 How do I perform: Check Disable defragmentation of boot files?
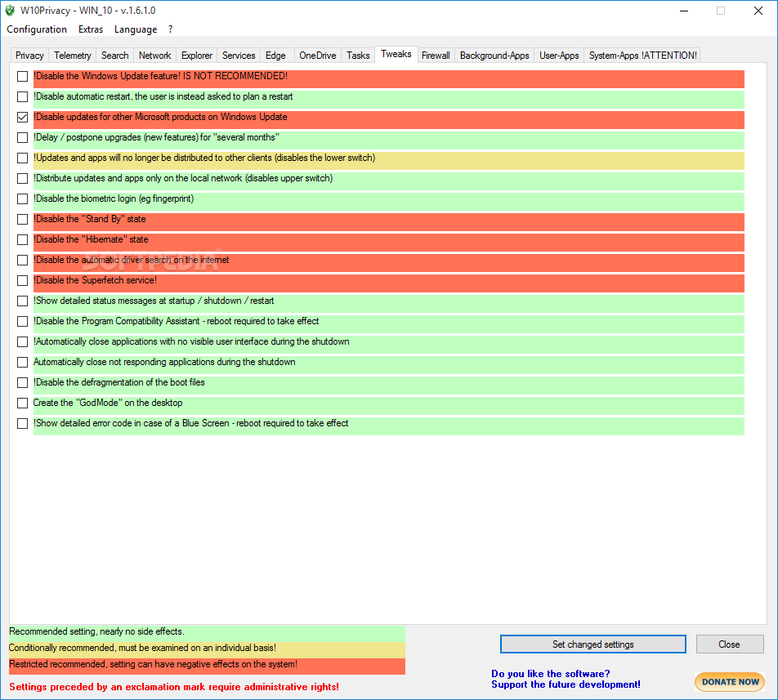coord(22,383)
